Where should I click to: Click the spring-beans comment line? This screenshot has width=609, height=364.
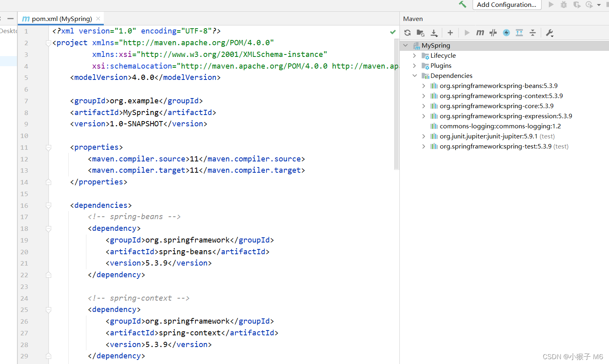[134, 217]
